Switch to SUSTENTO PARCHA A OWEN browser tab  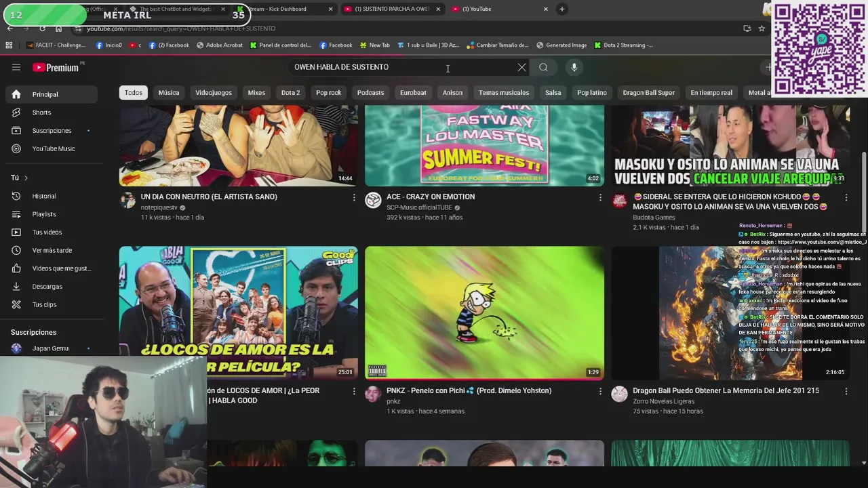(392, 9)
